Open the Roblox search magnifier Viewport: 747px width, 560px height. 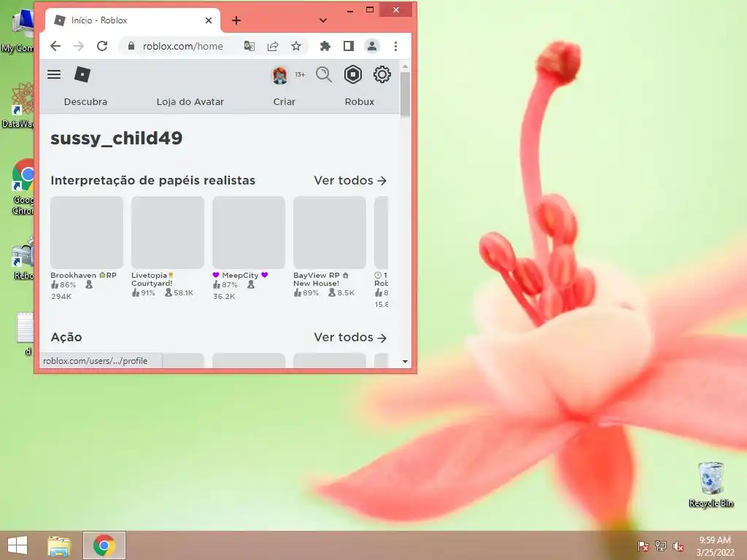pyautogui.click(x=324, y=75)
